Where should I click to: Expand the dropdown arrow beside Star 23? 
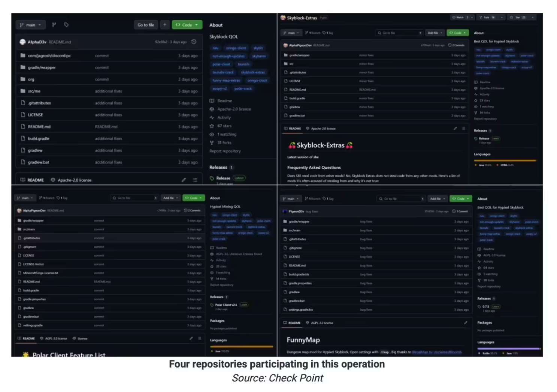(532, 18)
